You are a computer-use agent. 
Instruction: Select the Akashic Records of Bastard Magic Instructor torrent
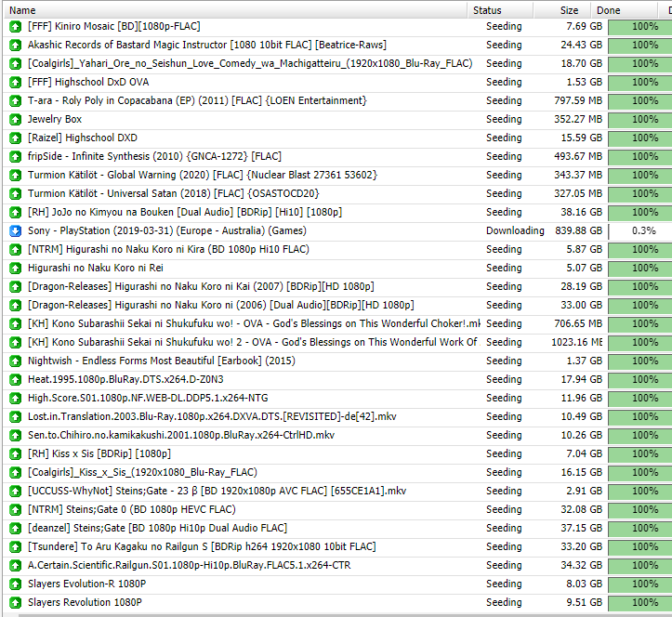(x=206, y=45)
